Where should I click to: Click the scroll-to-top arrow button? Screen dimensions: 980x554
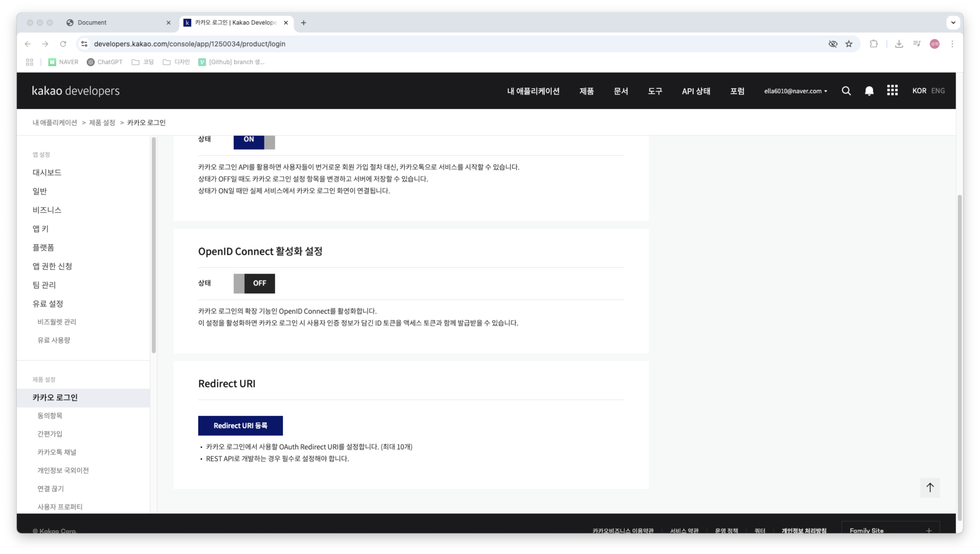[930, 488]
